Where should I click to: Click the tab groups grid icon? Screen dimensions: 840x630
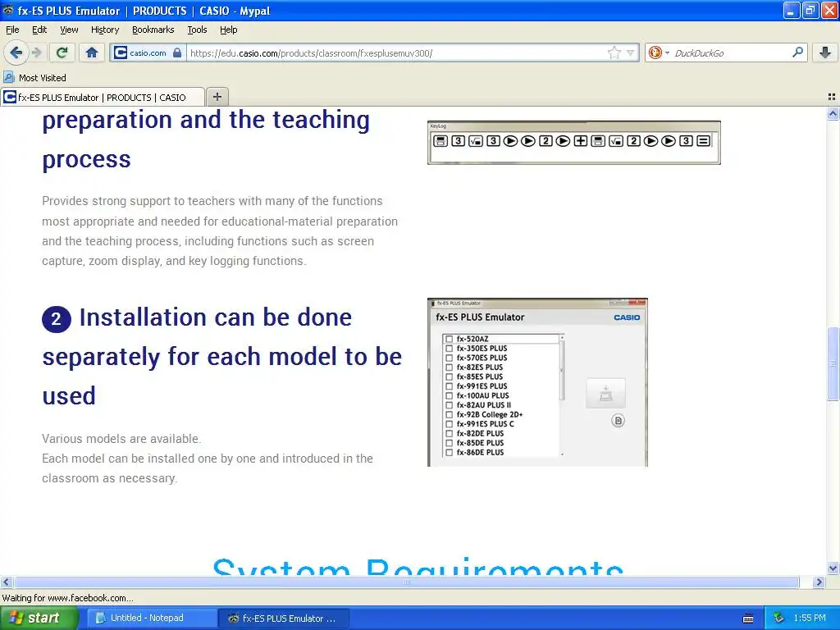(x=832, y=97)
